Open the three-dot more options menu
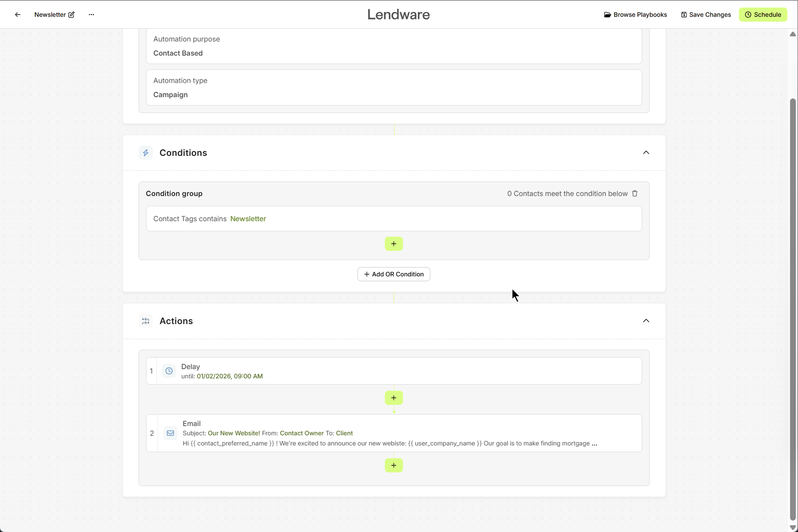Screen dimensions: 798x532 click(x=91, y=15)
